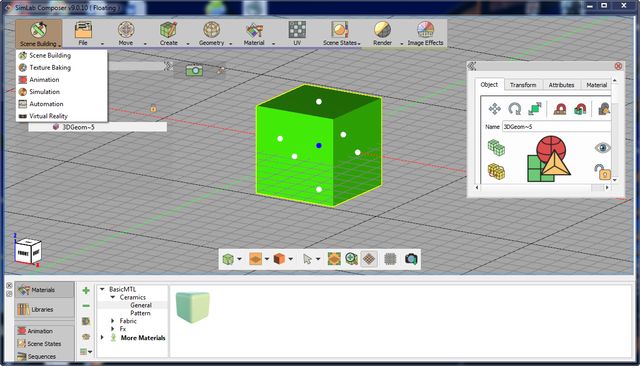The height and width of the screenshot is (366, 640).
Task: Toggle object visibility eye icon
Action: [602, 147]
